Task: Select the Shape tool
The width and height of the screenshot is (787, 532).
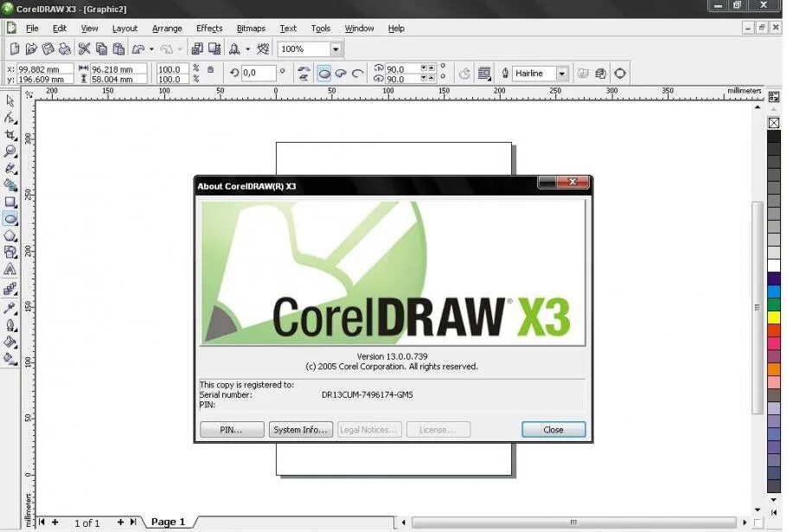Action: coord(10,118)
